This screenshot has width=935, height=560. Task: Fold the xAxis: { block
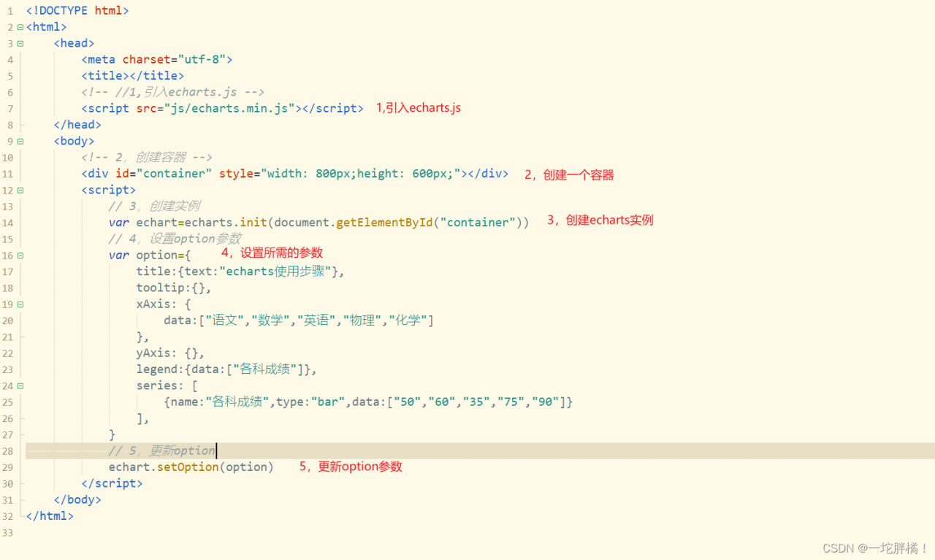pyautogui.click(x=21, y=304)
